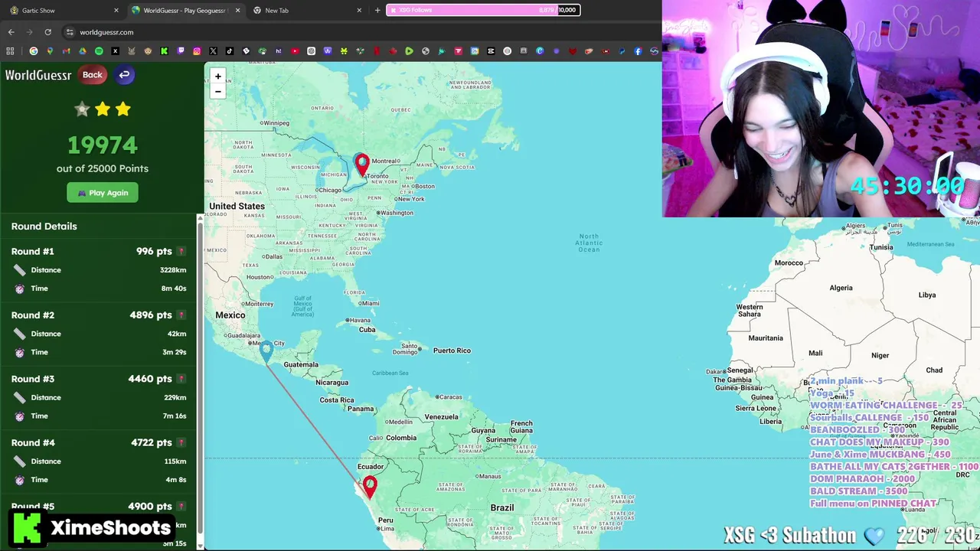Screen dimensions: 980x551
Task: Click the 4896 pts score
Action: pos(151,315)
